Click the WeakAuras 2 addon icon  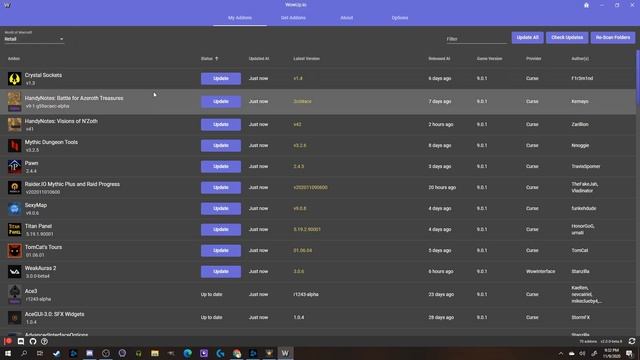tap(14, 271)
